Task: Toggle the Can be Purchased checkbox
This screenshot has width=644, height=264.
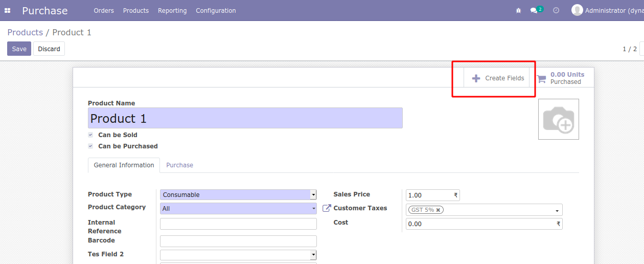Action: pyautogui.click(x=90, y=146)
